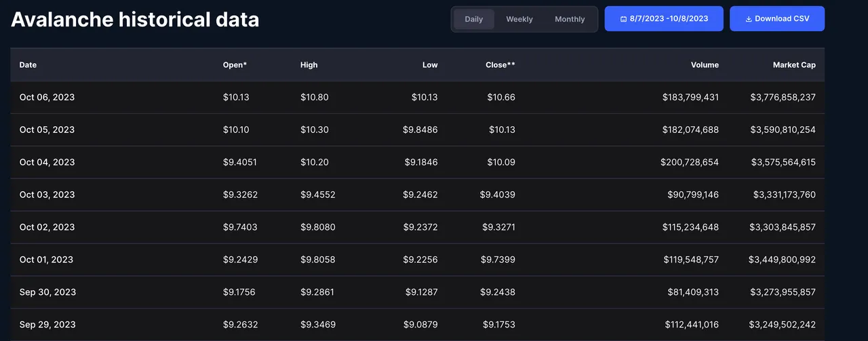Click market cap $3,249,502,242
868x341 pixels.
[x=783, y=325]
